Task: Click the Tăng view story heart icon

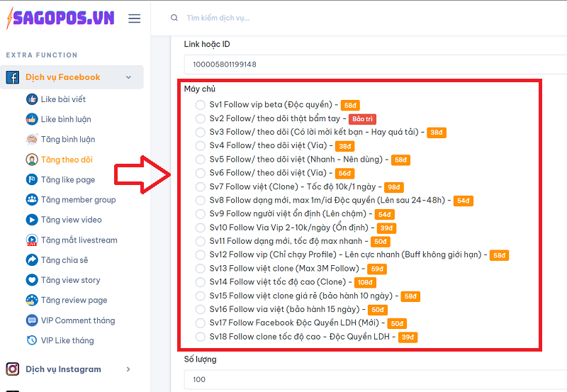Action: click(x=31, y=280)
